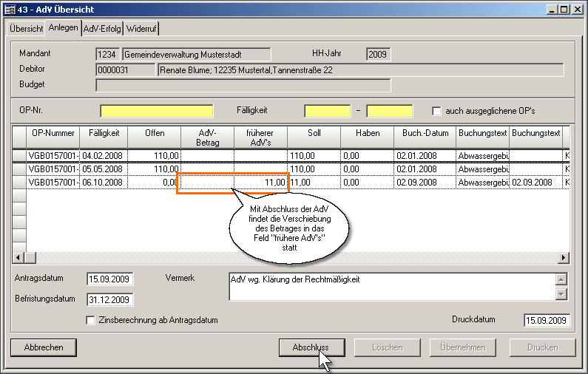The image size is (588, 374).
Task: Enable 'auch ausgeglichene OP's' checkbox
Action: 437,111
